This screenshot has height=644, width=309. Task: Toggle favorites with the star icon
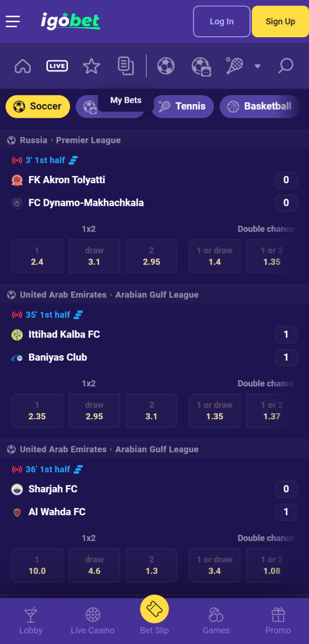click(x=91, y=66)
